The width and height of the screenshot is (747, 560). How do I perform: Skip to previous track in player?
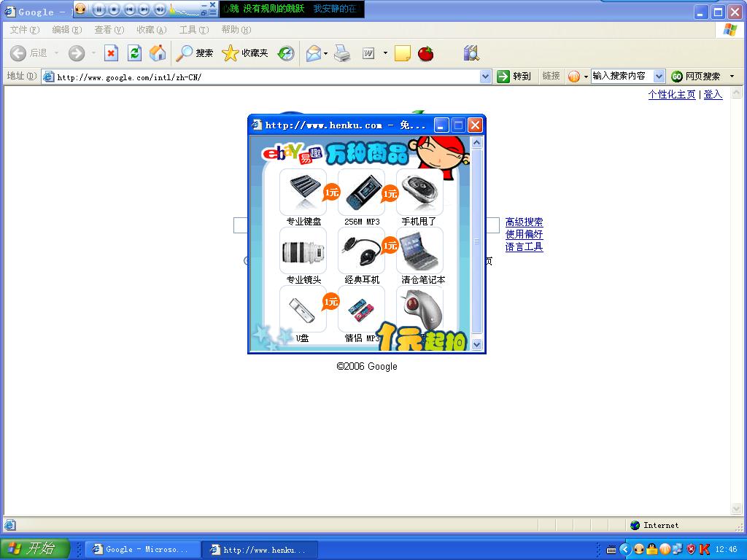129,9
